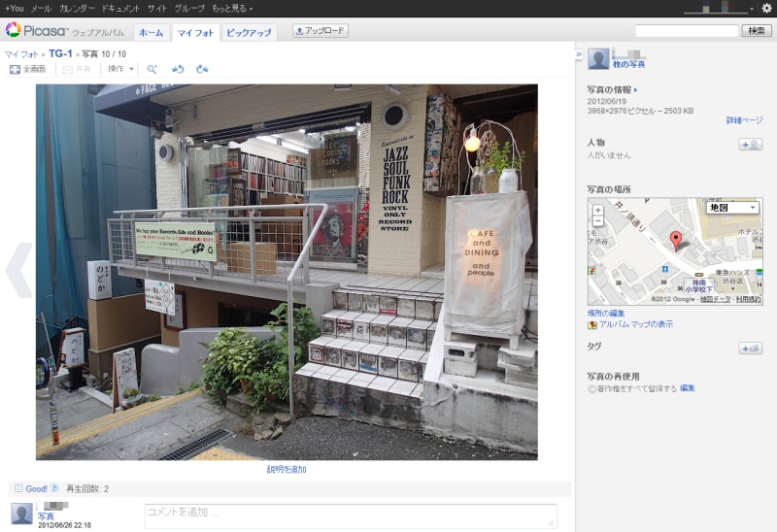Click the 写真 link under commenter name
The width and height of the screenshot is (777, 532).
pos(46,516)
